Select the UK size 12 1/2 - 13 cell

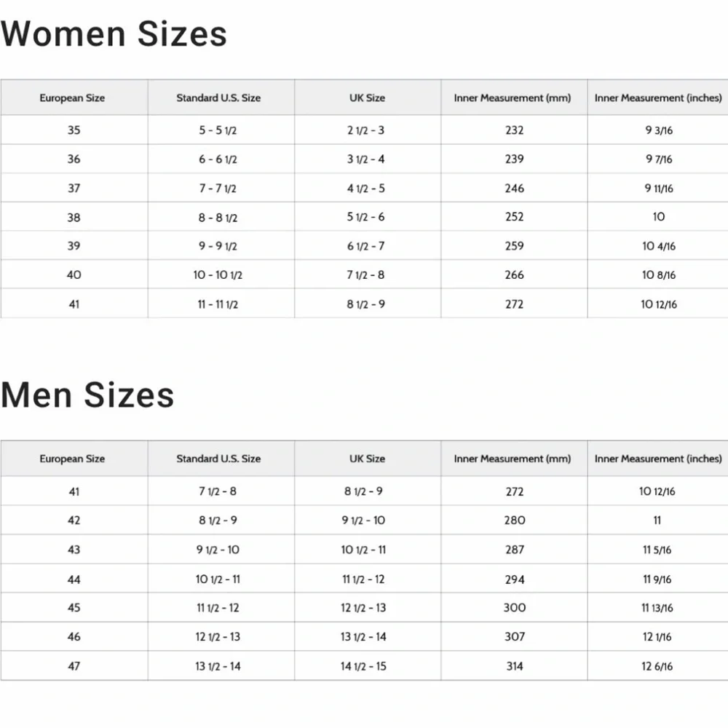364,608
